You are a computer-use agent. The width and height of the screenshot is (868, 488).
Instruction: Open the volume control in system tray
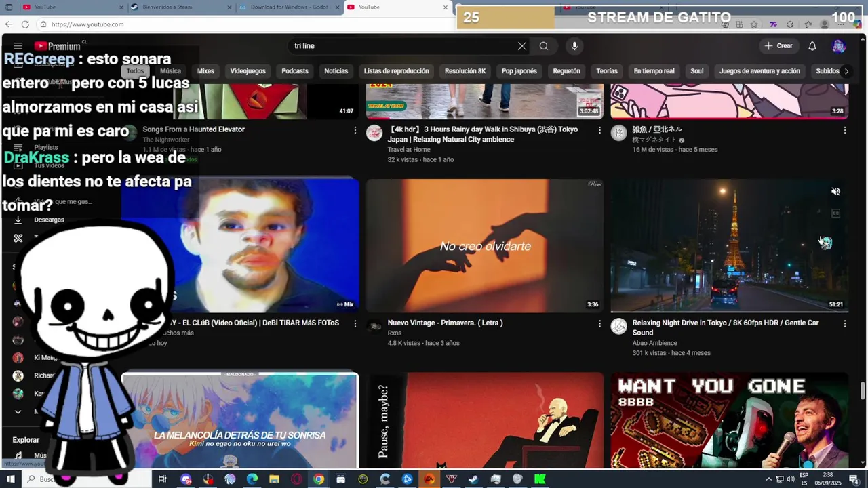coord(791,479)
